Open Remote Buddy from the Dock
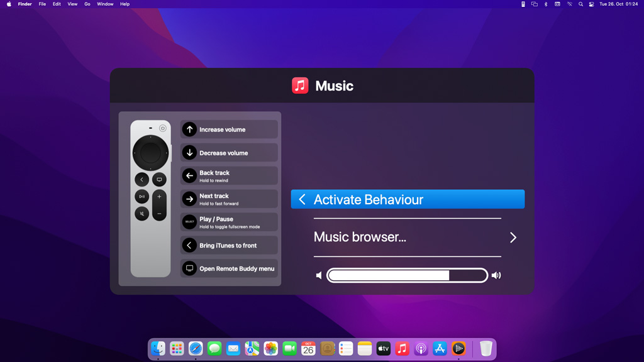Viewport: 644px width, 362px height. [458, 348]
